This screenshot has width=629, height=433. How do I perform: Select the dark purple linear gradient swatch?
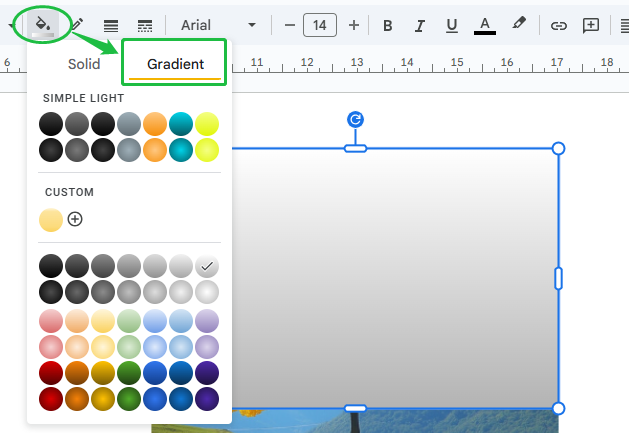pyautogui.click(x=207, y=373)
